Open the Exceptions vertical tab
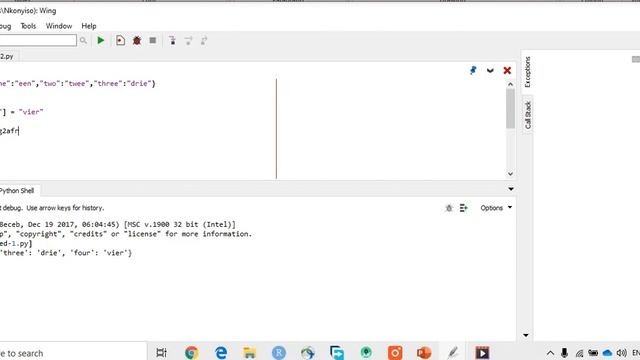640x360 pixels. click(527, 72)
